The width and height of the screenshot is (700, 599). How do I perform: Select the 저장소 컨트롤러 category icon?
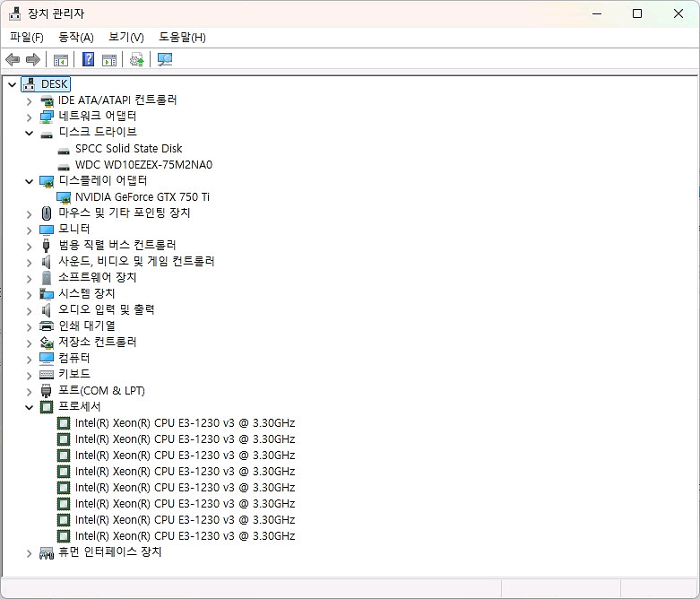[x=47, y=343]
